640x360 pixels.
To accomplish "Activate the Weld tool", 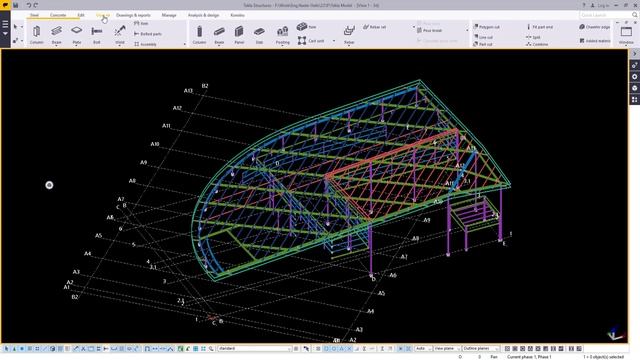I will click(x=120, y=33).
